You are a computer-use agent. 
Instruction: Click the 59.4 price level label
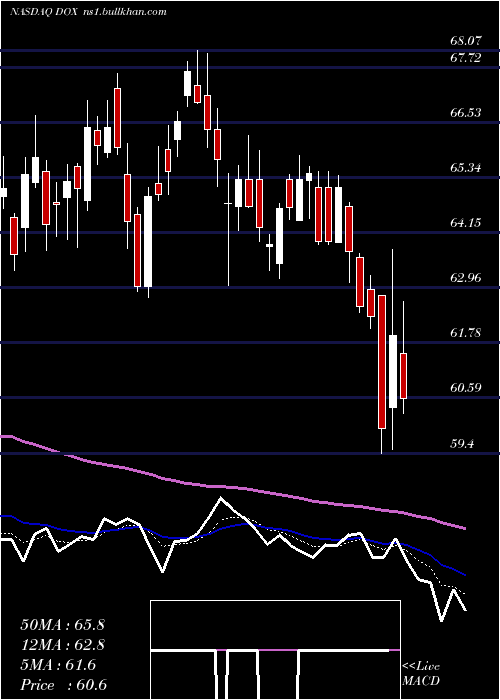coord(462,443)
